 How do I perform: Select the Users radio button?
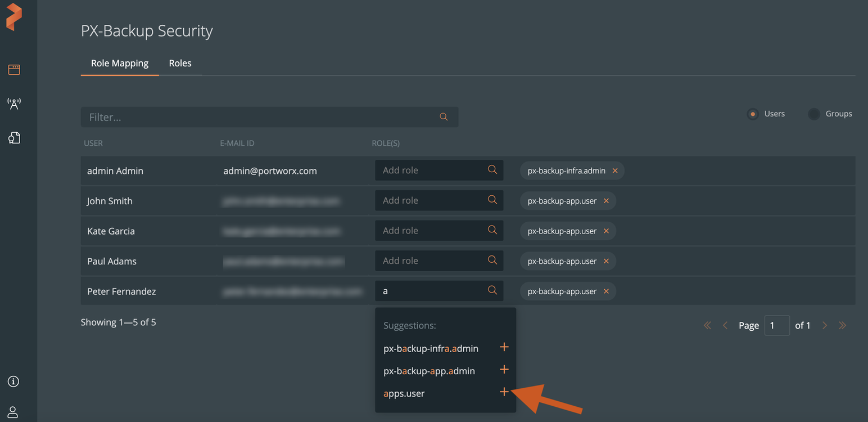pyautogui.click(x=753, y=114)
